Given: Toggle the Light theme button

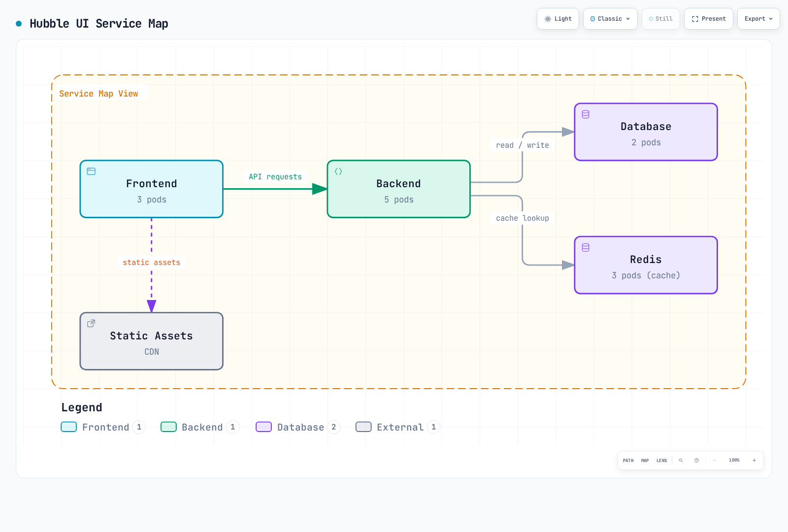Looking at the screenshot, I should click(x=558, y=19).
